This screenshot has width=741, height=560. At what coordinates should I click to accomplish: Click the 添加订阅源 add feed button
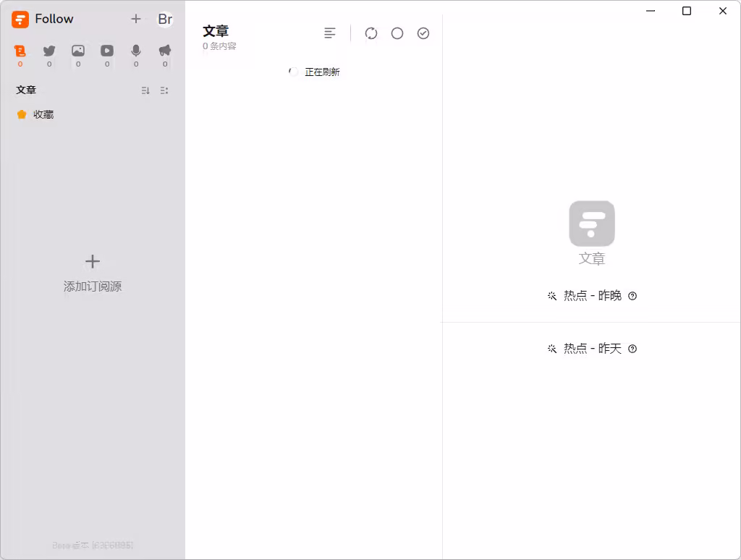point(93,272)
